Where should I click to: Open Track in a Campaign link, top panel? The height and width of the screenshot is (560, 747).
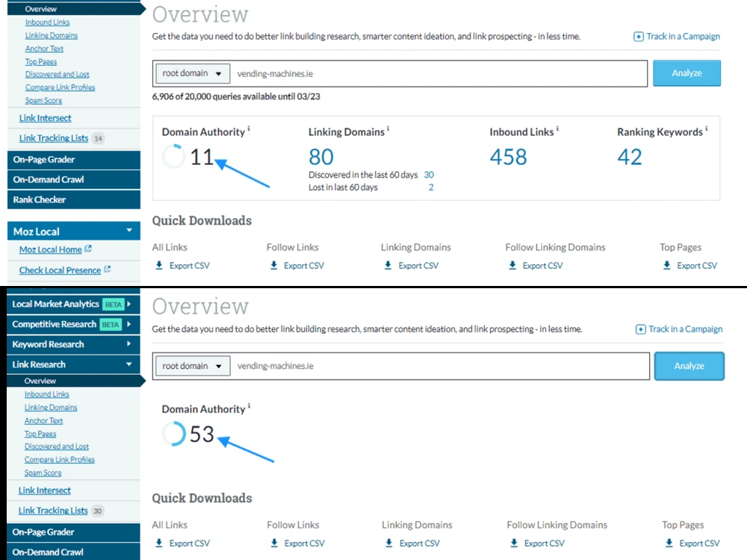click(x=683, y=36)
